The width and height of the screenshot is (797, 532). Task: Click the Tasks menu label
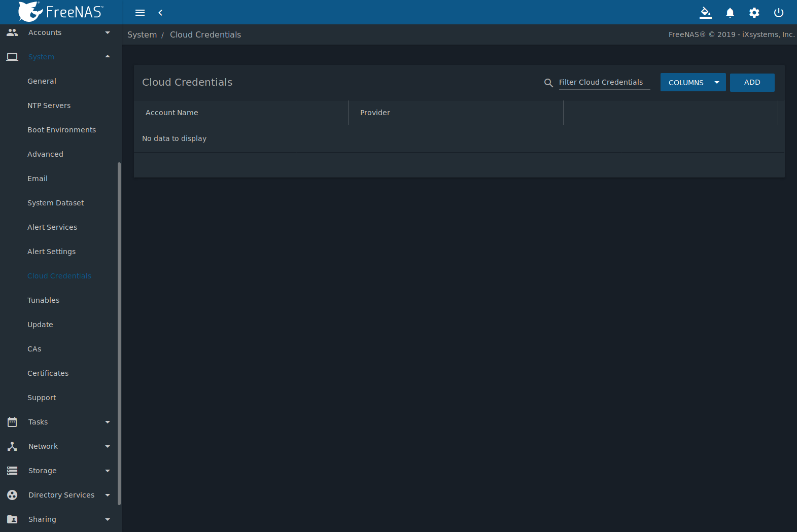pos(38,422)
